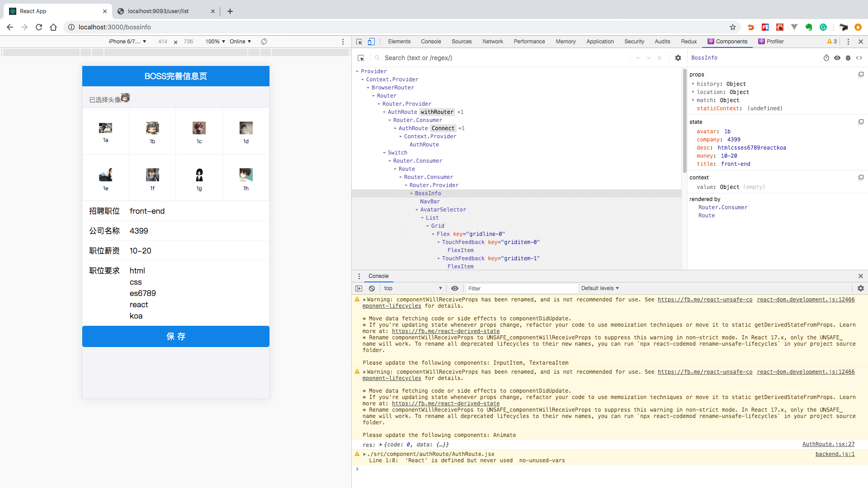Focus the console Filter input

coord(522,288)
